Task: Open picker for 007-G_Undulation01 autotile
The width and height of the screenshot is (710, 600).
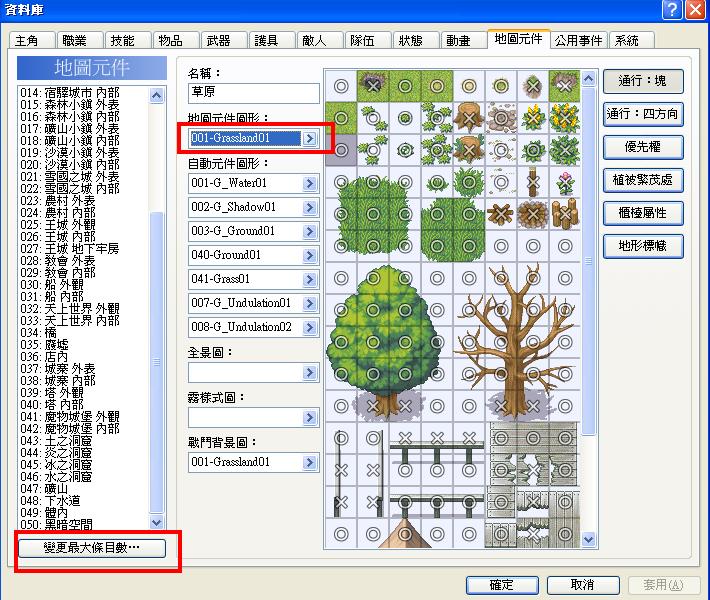Action: (310, 303)
